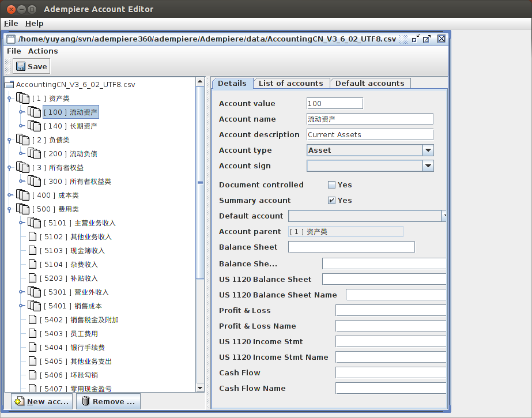Screen dimensions: 532x418
Task: Click folder icon of [ 5101 ] 主营业务收入
Action: tap(34, 223)
